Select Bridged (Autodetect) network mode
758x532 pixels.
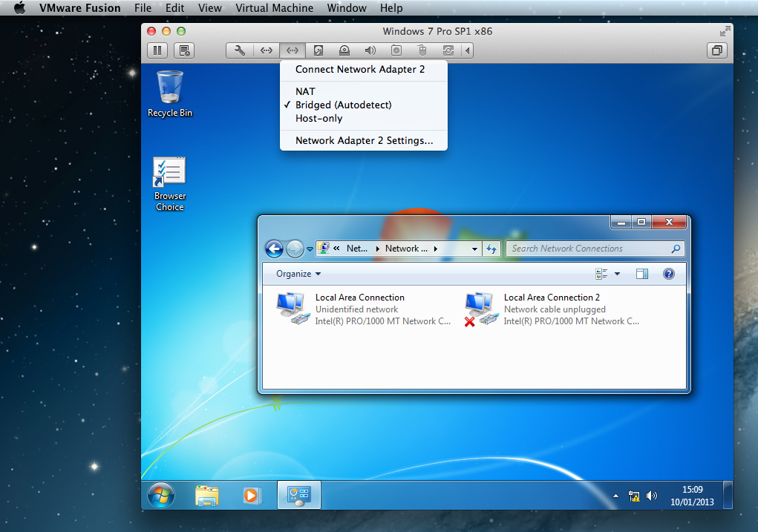pyautogui.click(x=343, y=105)
